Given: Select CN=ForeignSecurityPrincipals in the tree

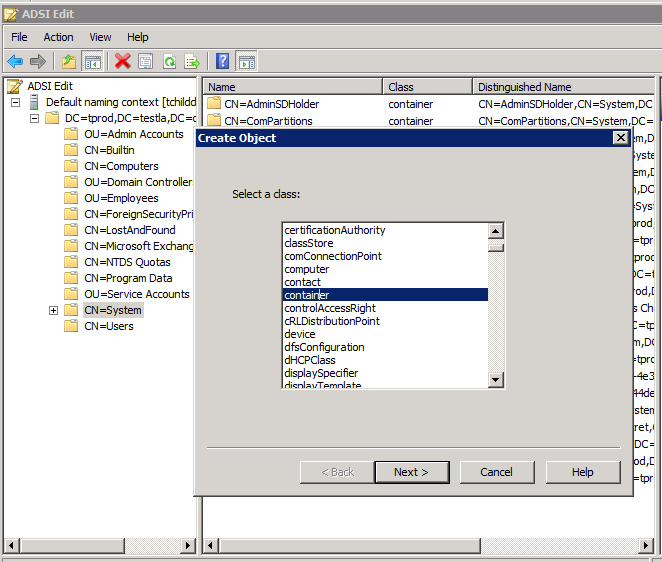Looking at the screenshot, I should tap(138, 214).
